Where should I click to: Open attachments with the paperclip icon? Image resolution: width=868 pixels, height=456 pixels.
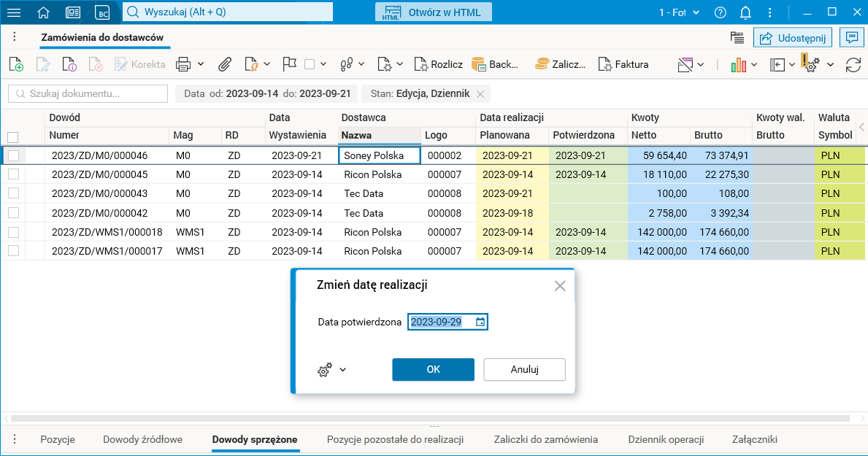click(224, 65)
